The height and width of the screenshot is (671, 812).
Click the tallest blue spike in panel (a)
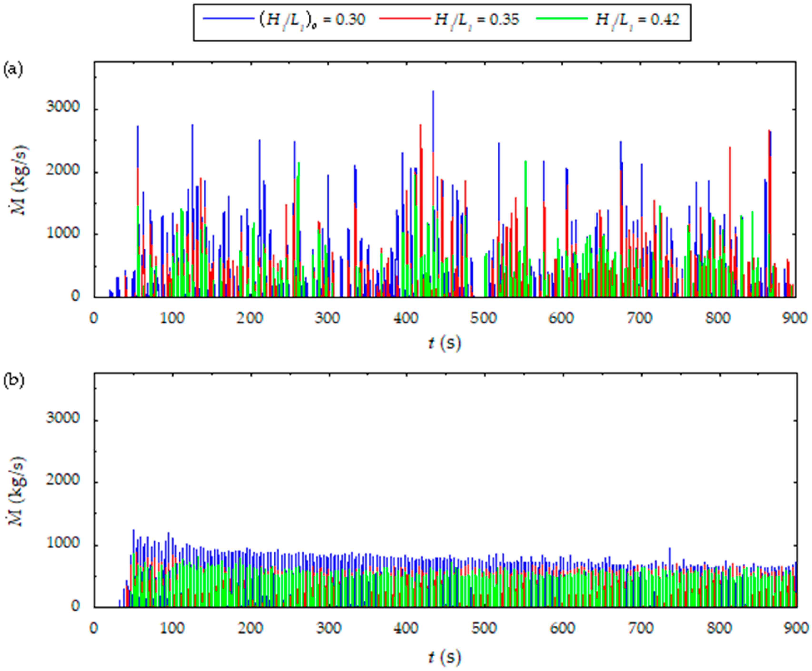click(433, 122)
